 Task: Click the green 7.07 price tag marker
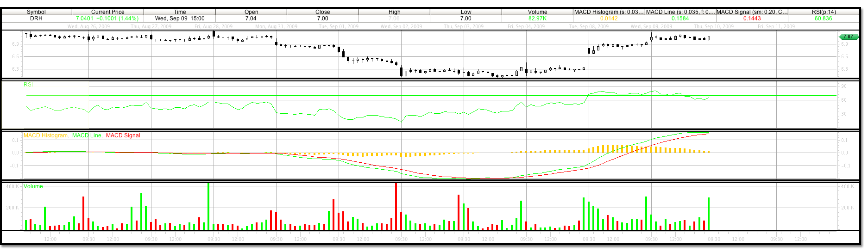(x=849, y=37)
